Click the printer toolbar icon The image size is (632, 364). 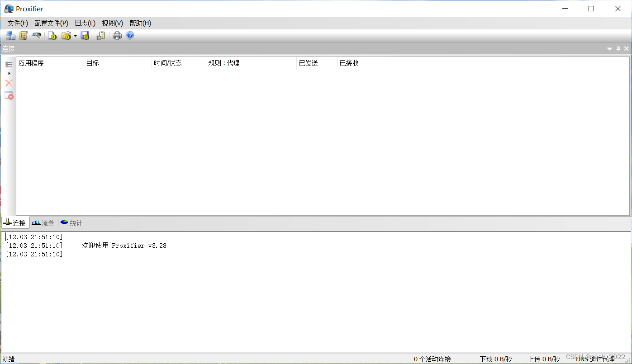(117, 36)
